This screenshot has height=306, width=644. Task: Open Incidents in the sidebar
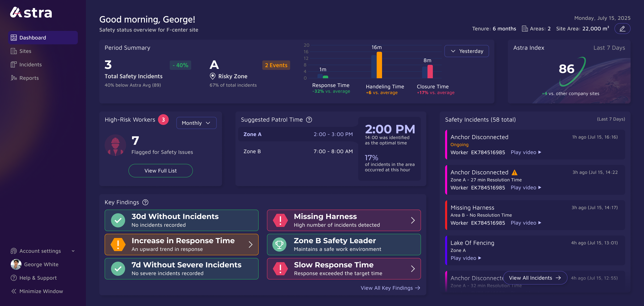30,65
